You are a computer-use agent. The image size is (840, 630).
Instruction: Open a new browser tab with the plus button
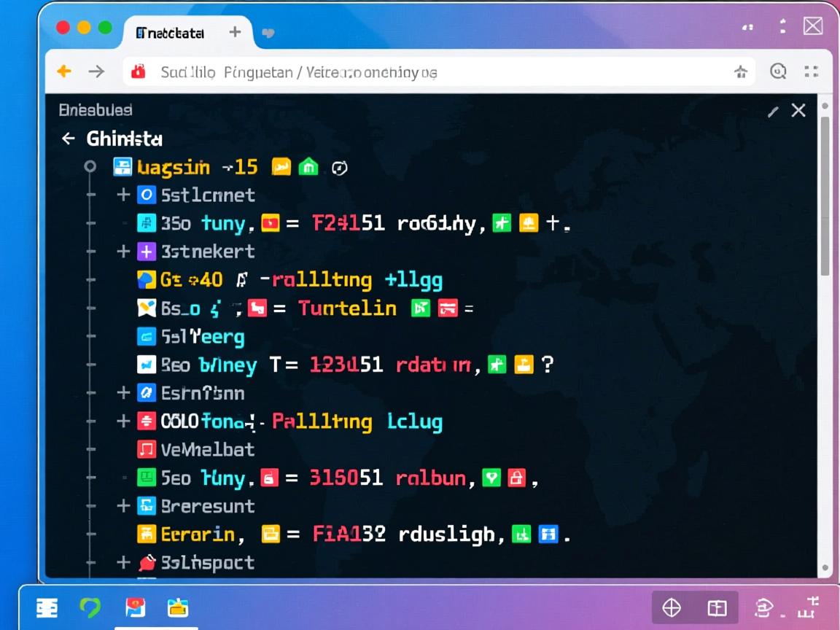[235, 32]
